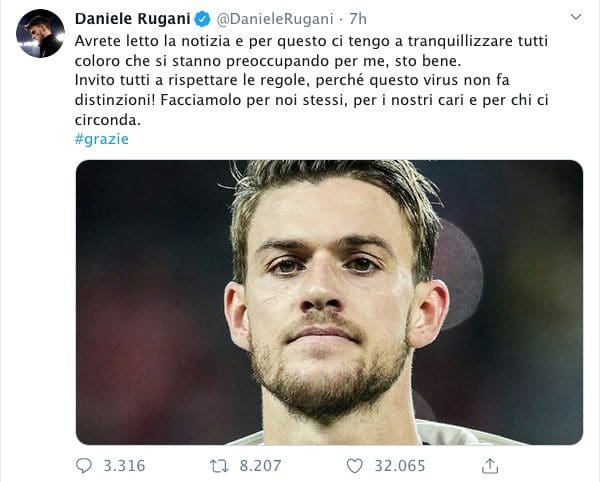Image resolution: width=600 pixels, height=482 pixels.
Task: Click the 3.316 replies count
Action: point(124,466)
